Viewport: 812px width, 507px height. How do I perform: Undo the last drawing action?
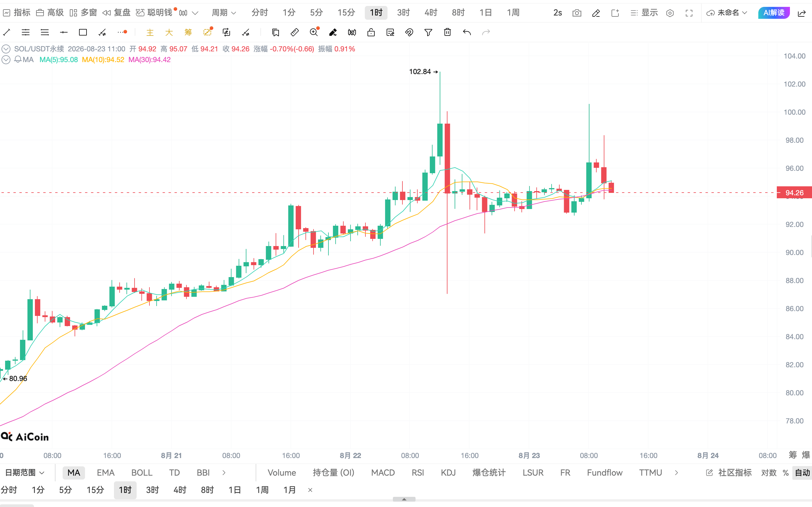(x=467, y=33)
